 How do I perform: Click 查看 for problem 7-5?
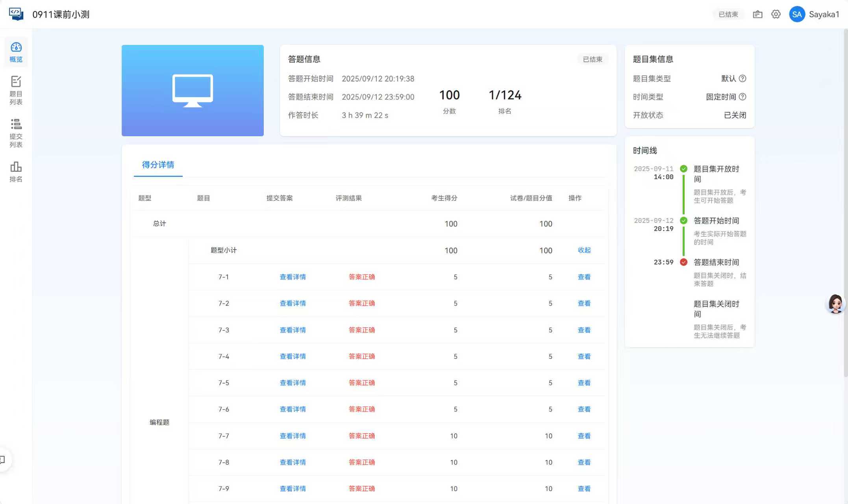(584, 383)
